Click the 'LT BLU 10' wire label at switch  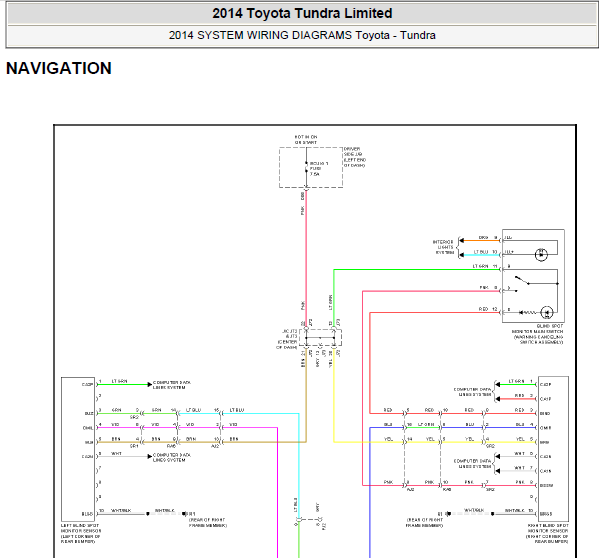coord(485,252)
